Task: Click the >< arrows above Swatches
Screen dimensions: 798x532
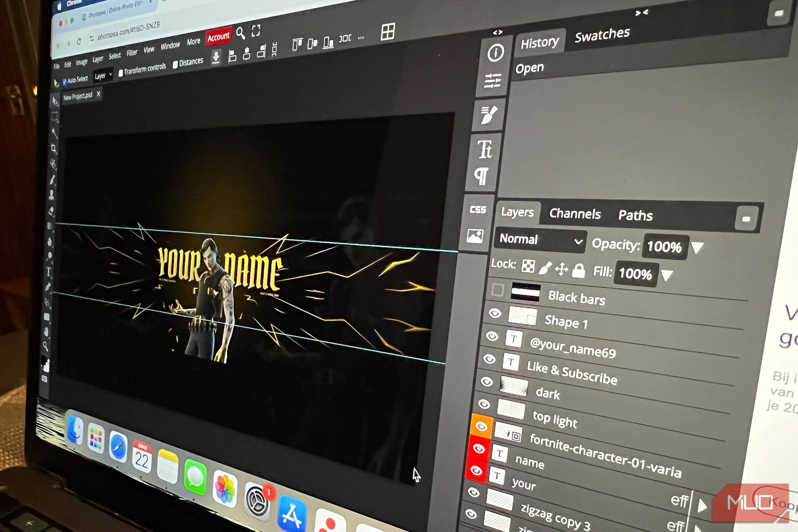Action: [x=641, y=13]
